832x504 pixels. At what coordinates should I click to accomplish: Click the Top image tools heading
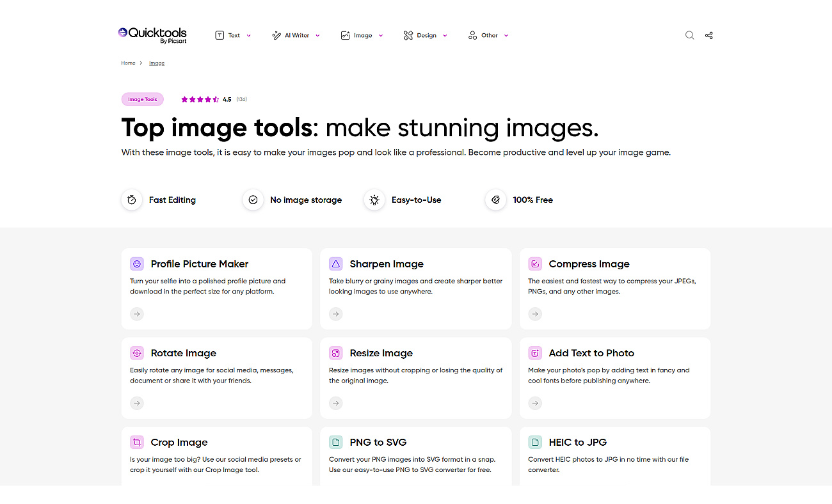tap(360, 128)
